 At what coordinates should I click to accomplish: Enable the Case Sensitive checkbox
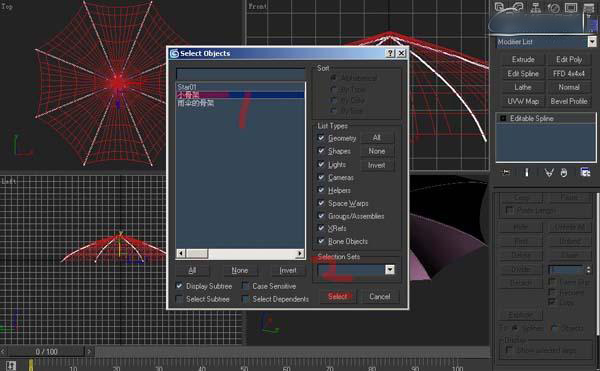246,286
